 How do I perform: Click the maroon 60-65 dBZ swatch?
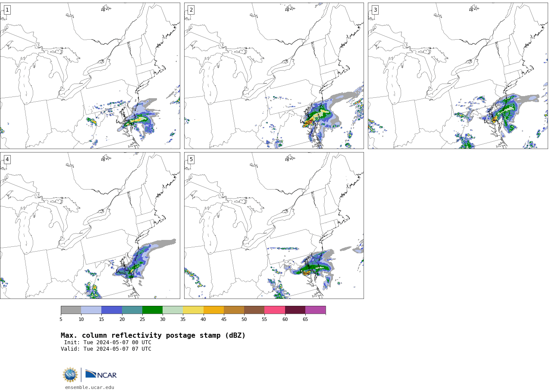(295, 310)
